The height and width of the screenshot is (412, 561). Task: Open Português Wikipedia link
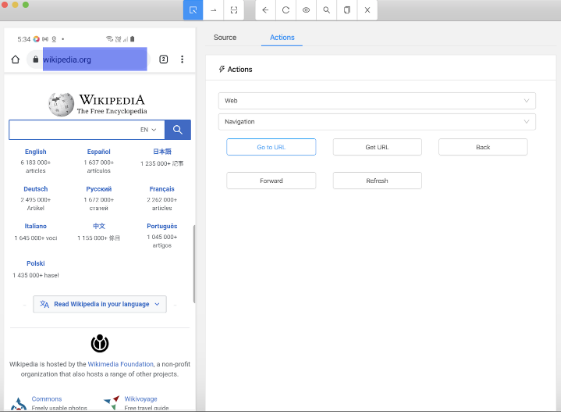162,226
